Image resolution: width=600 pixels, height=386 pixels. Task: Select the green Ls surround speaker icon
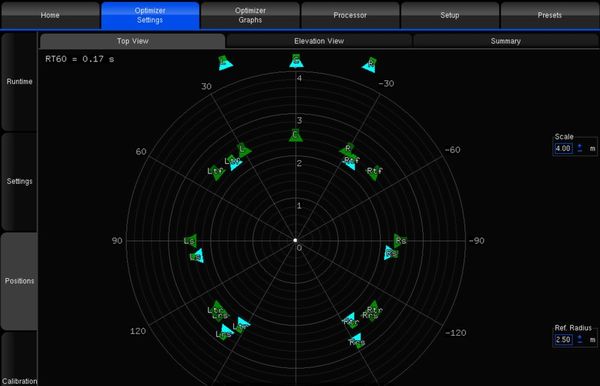tap(190, 241)
